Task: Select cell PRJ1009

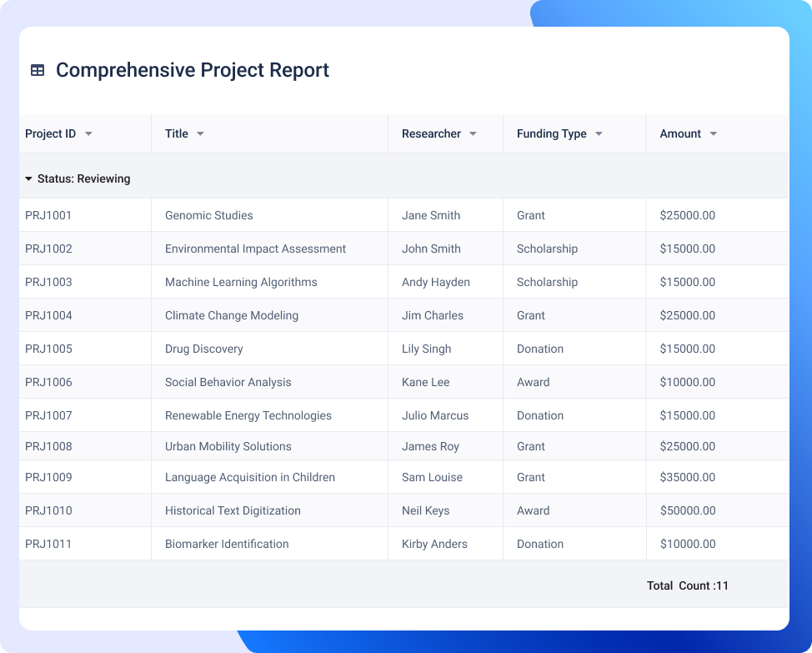Action: (x=48, y=478)
